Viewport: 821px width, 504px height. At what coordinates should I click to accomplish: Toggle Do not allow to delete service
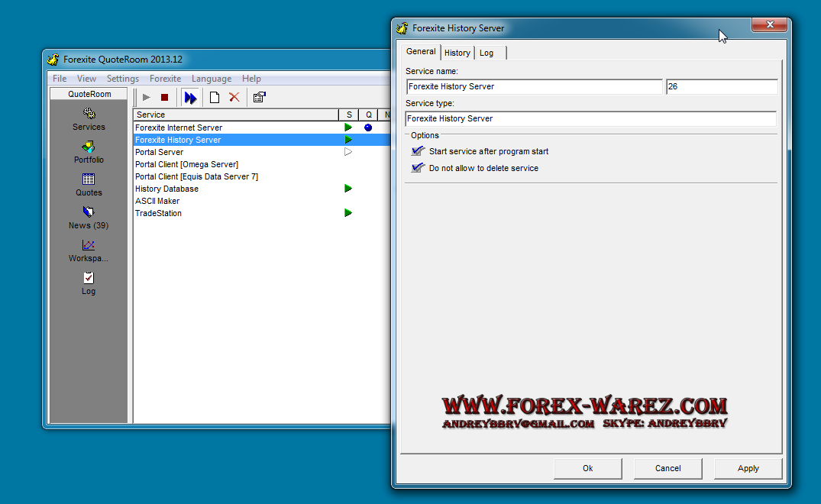[418, 168]
